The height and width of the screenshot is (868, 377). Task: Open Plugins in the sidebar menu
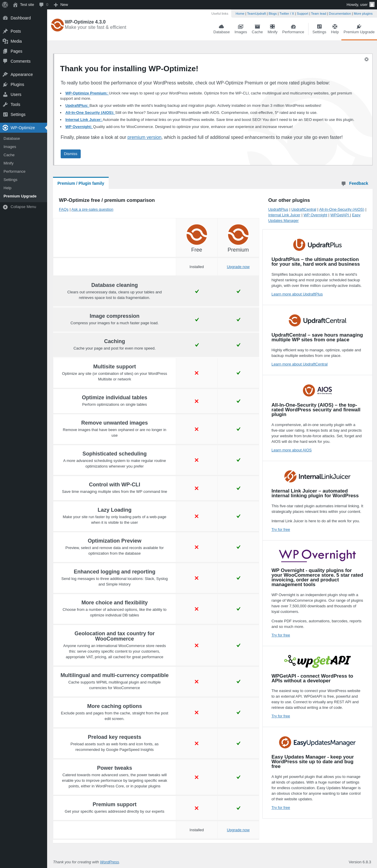(x=17, y=84)
